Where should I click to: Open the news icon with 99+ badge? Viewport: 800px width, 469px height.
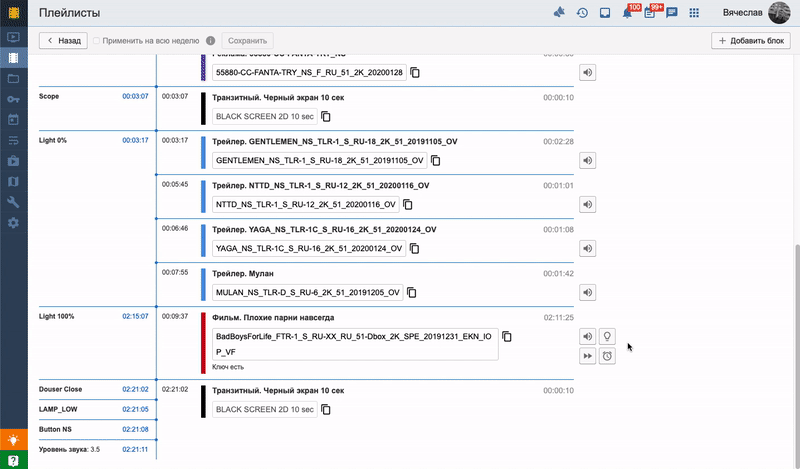(x=649, y=13)
